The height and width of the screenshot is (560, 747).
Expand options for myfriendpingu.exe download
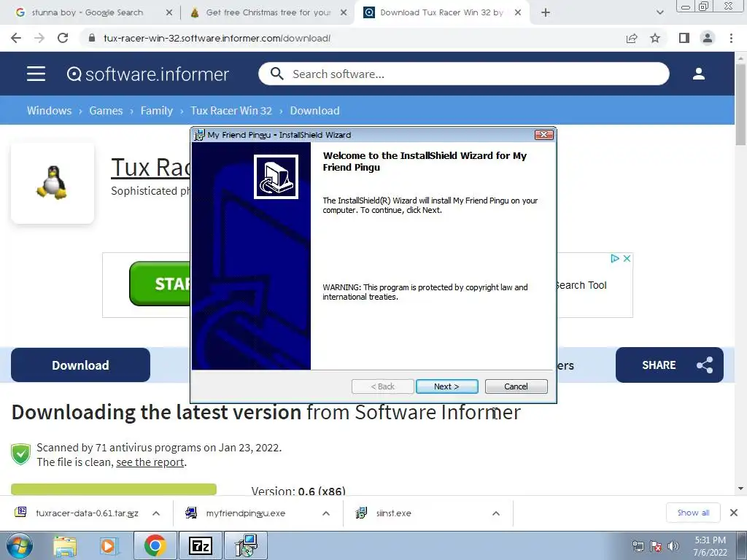pyautogui.click(x=326, y=513)
